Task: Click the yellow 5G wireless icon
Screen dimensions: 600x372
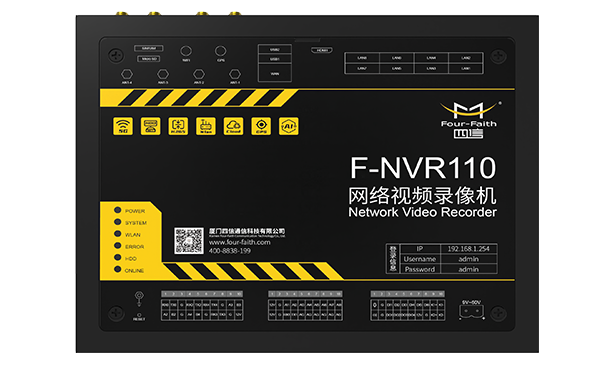Action: click(x=123, y=126)
